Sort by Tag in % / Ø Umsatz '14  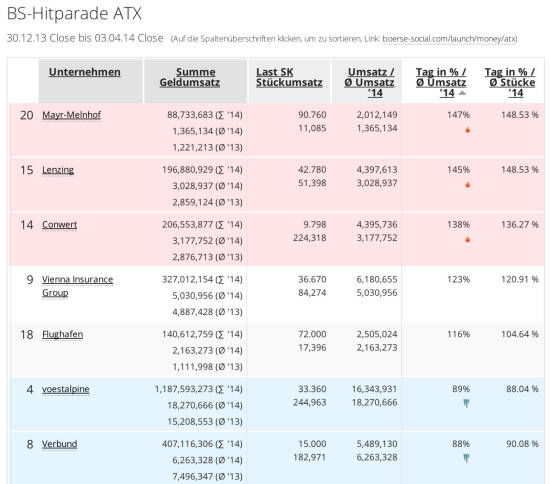pyautogui.click(x=441, y=82)
